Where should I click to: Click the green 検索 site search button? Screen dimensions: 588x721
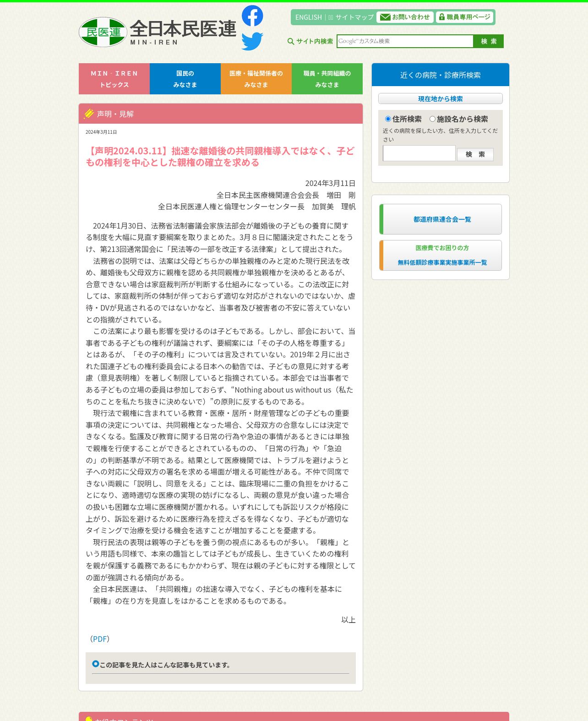point(489,41)
